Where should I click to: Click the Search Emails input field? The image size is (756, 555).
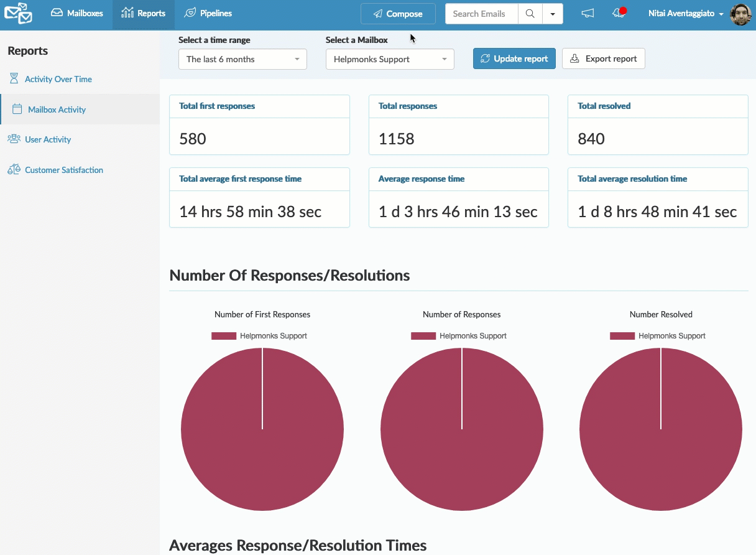pos(482,14)
